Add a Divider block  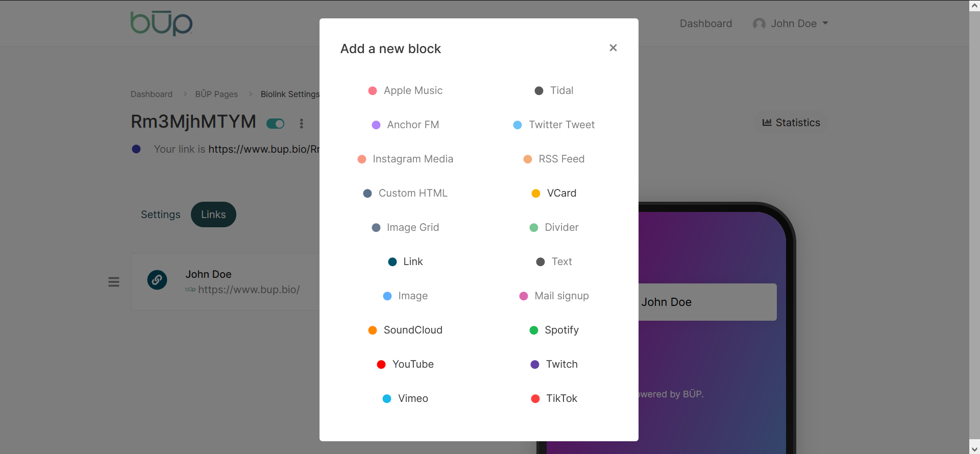[x=554, y=227]
